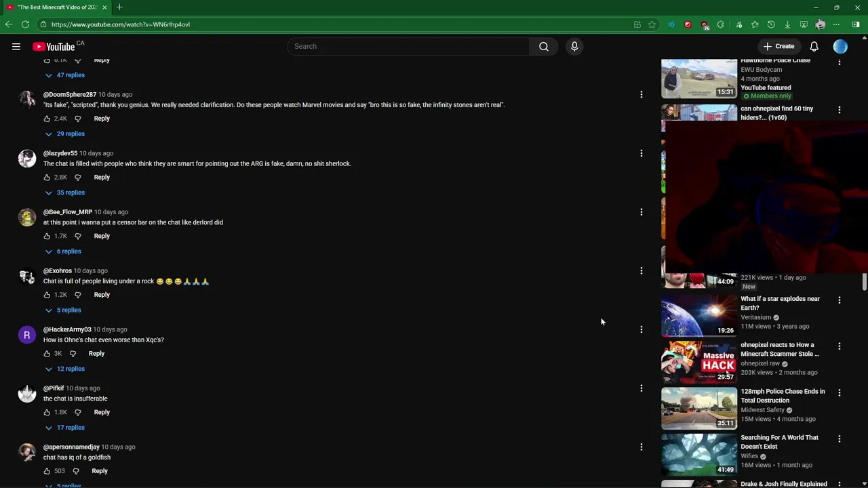Viewport: 868px width, 488px height.
Task: Click the Create button
Action: 778,46
